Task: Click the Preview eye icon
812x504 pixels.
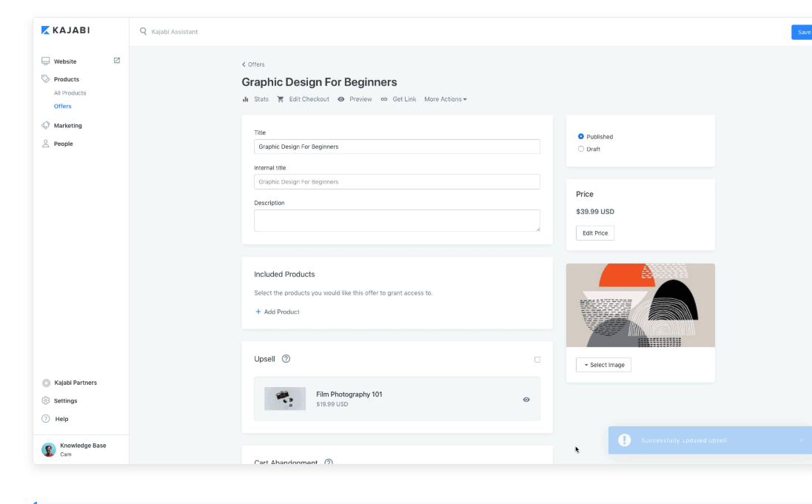Action: [x=340, y=99]
